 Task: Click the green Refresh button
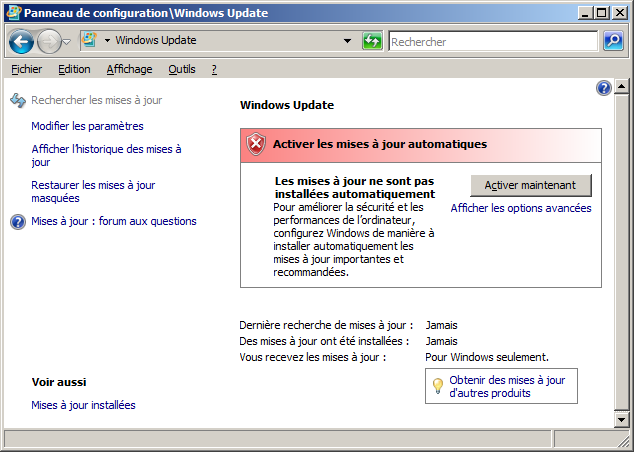click(372, 41)
